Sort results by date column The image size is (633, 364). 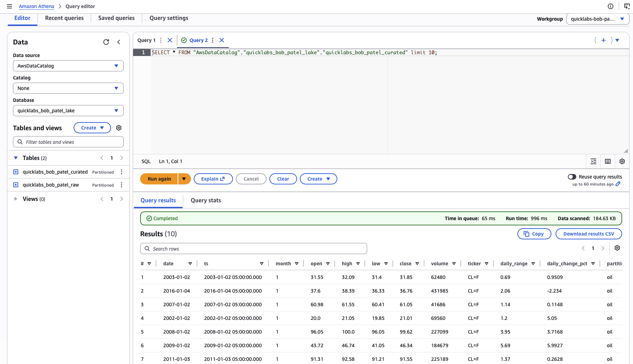(190, 264)
